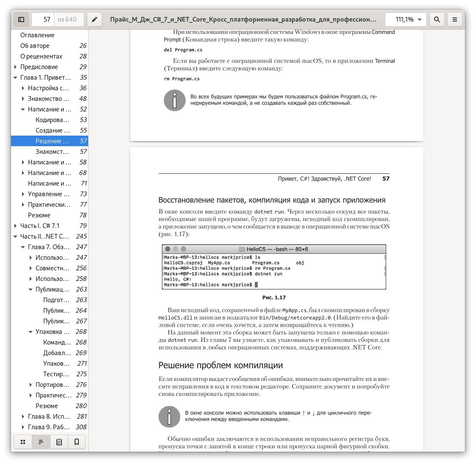Screen dimensions: 476x464
Task: Open Упаков… page 271 item
Action: coord(50,364)
